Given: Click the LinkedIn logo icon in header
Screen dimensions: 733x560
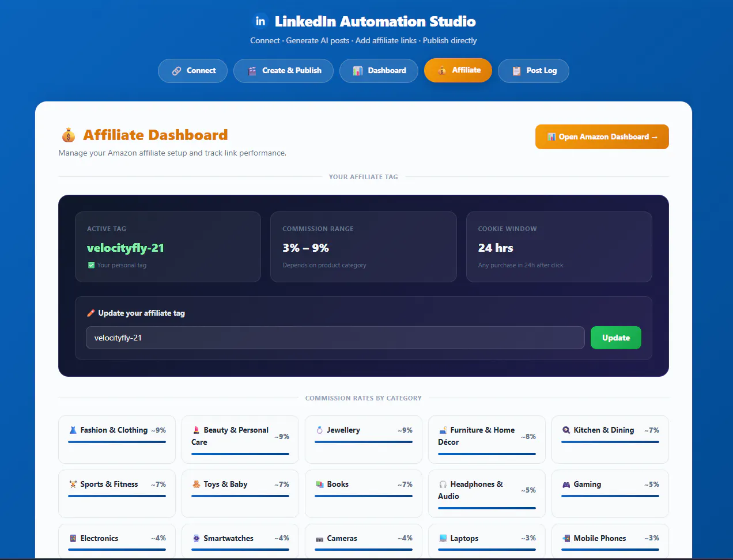Looking at the screenshot, I should [260, 21].
